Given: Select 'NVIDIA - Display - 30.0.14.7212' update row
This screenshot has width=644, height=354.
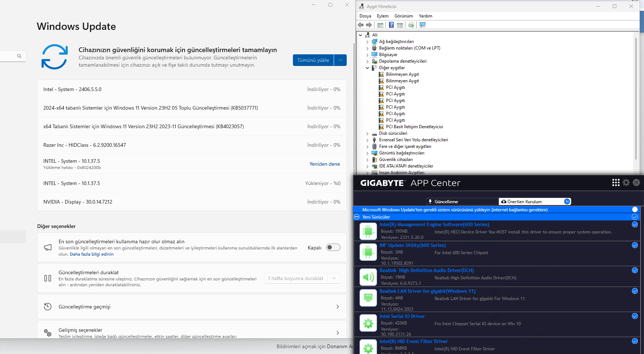Looking at the screenshot, I should [192, 202].
